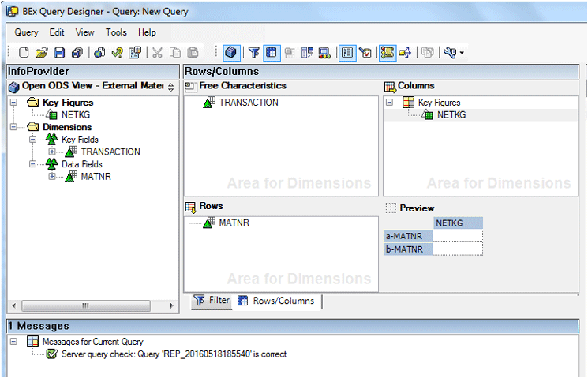Viewport: 588px width, 378px height.
Task: Save the query using the floppy disk icon
Action: [x=59, y=53]
